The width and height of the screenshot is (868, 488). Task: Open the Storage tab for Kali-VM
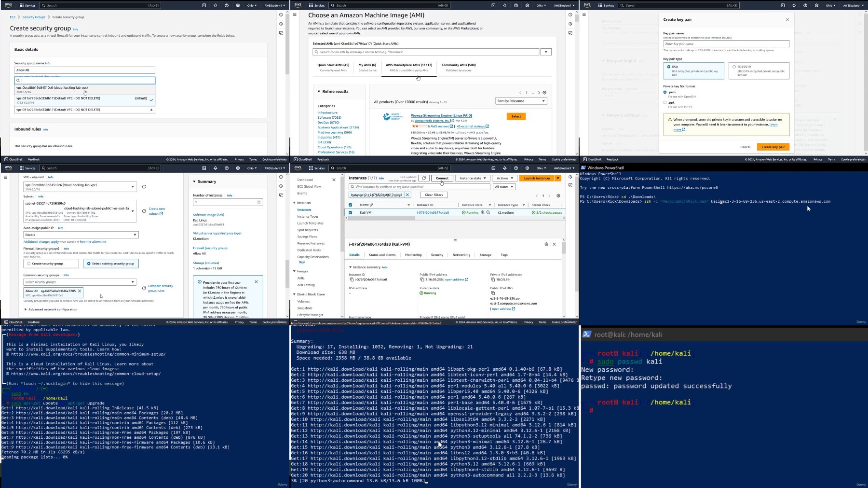coord(486,255)
